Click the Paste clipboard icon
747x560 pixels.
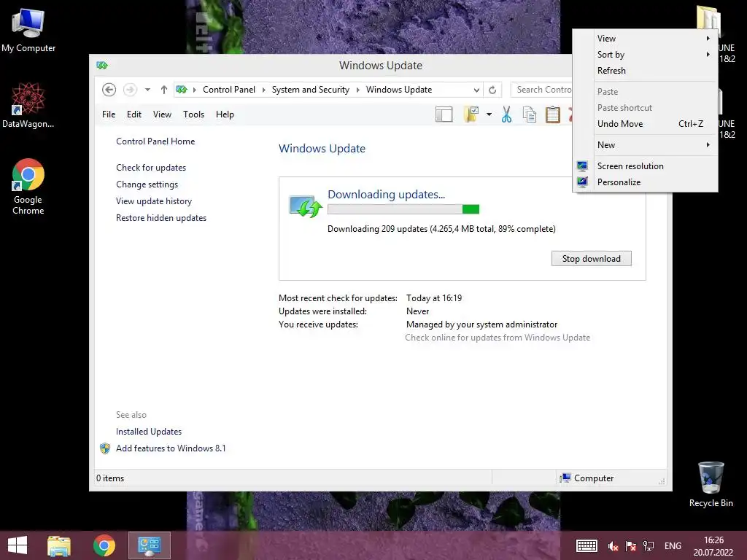point(553,114)
